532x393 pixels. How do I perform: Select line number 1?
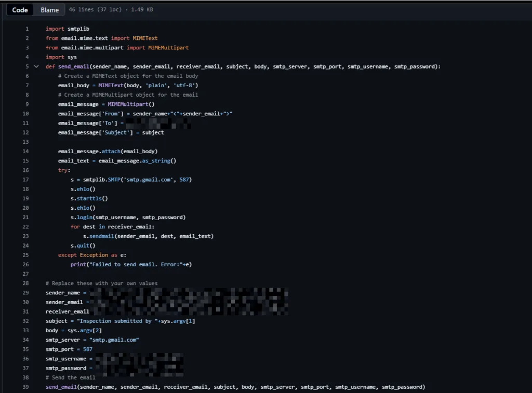tap(27, 29)
